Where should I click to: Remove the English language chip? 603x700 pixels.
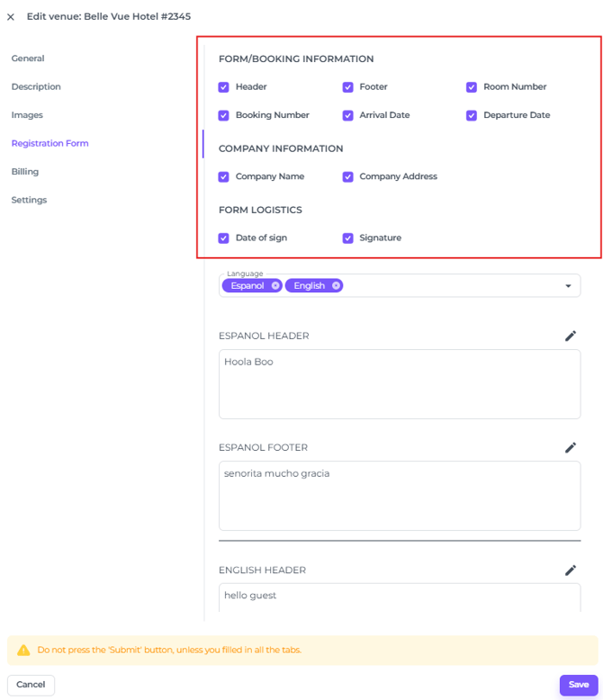coord(336,285)
